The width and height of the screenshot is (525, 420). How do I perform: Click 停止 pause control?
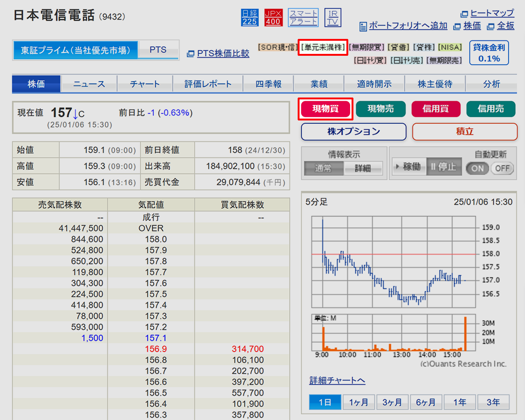444,166
